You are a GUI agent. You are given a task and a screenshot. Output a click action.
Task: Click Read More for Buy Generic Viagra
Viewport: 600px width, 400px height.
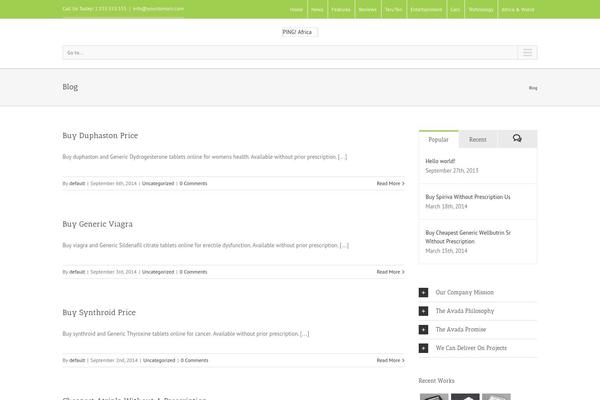pyautogui.click(x=391, y=272)
